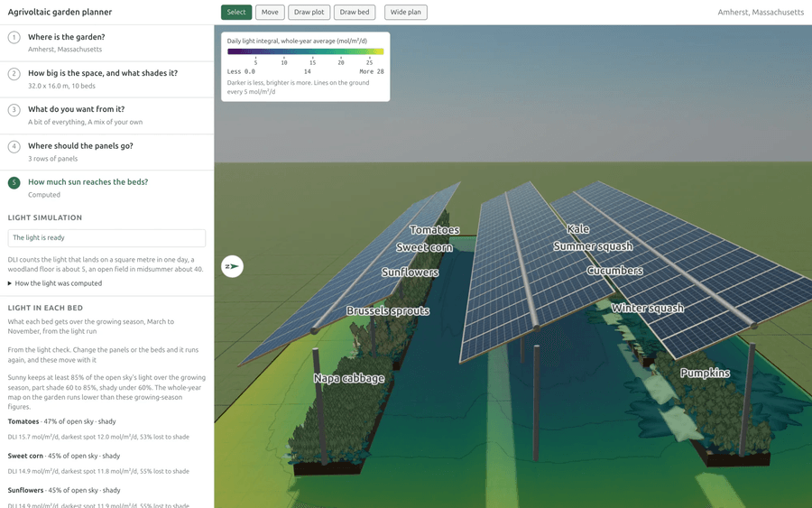812x508 pixels.
Task: Select the Tomatoes bed label
Action: (435, 230)
